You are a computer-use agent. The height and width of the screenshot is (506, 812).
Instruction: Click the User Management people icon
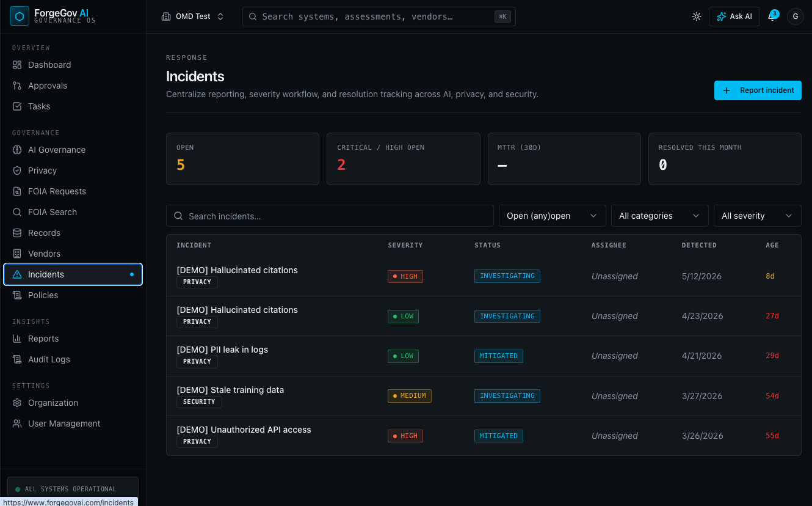coord(17,424)
